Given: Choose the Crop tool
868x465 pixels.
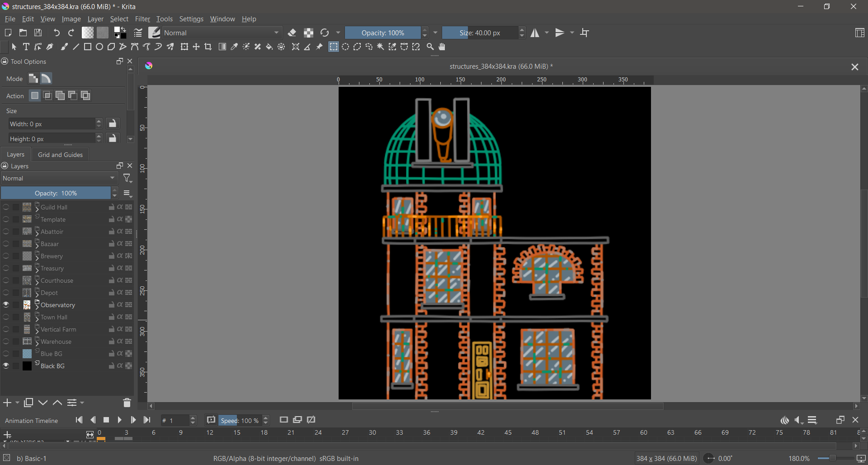Looking at the screenshot, I should pos(208,47).
